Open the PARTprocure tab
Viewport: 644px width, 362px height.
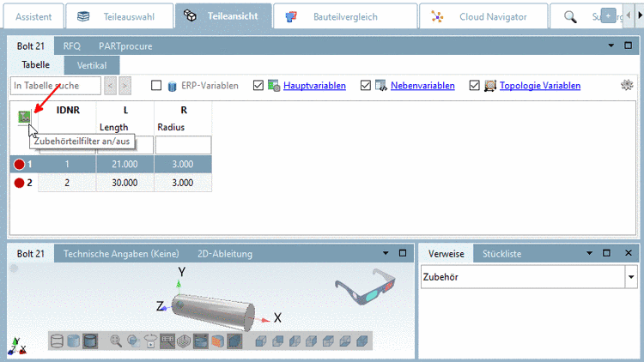[x=125, y=46]
